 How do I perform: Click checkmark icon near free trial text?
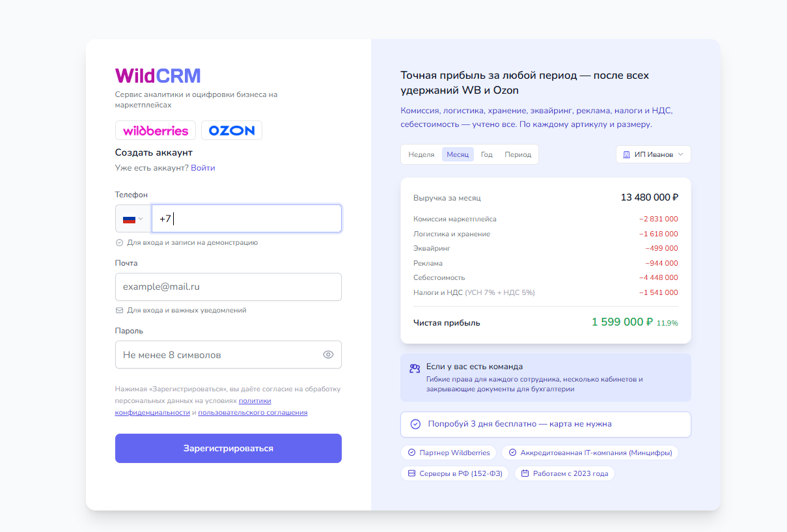(x=416, y=424)
